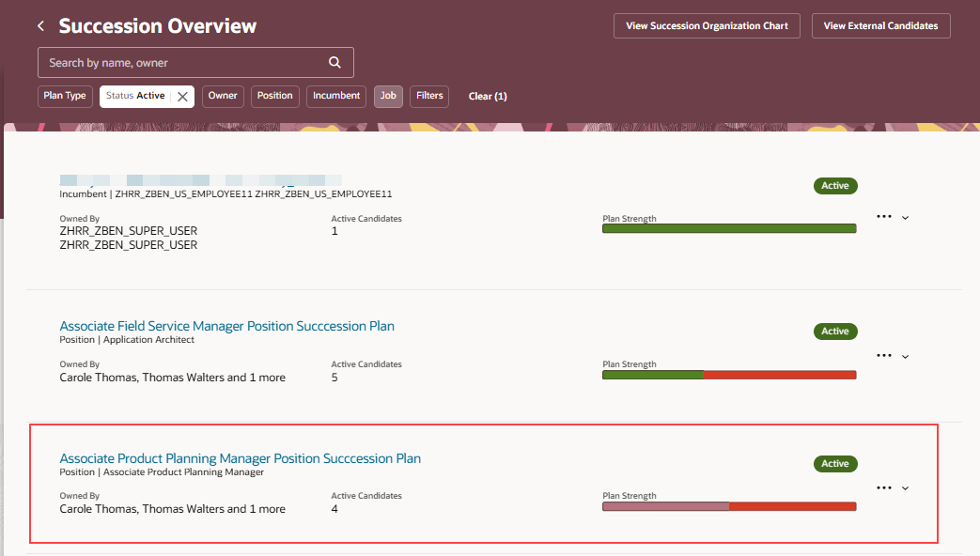Viewport: 980px width, 556px height.
Task: Click View External Candidates
Action: pos(880,25)
